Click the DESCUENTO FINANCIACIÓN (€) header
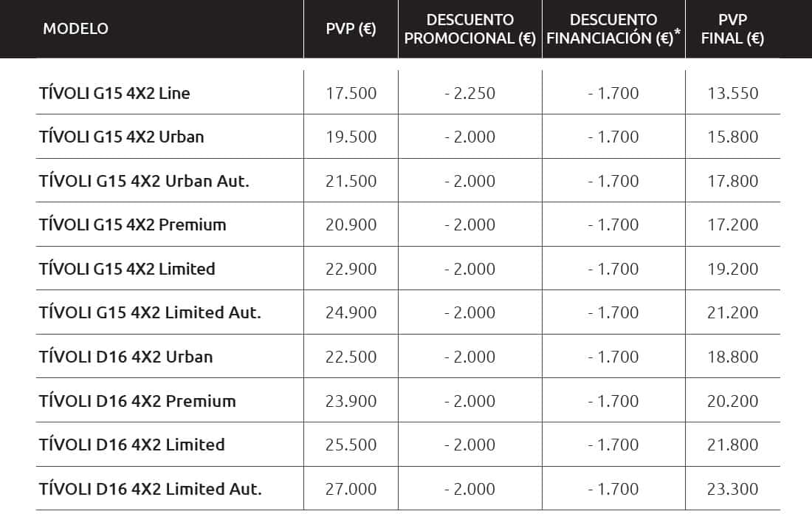Screen dimensions: 812x514 (613, 29)
